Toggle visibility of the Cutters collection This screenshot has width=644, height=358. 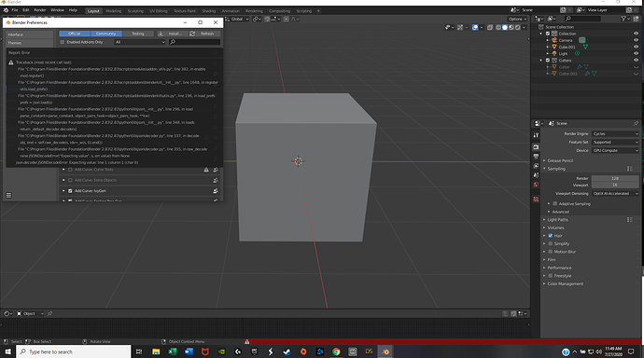point(636,61)
